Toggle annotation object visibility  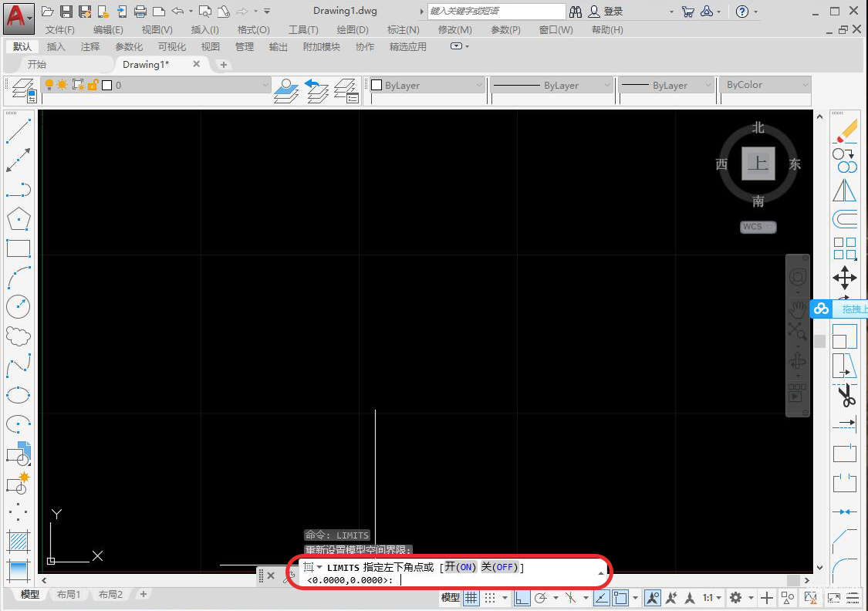point(653,598)
